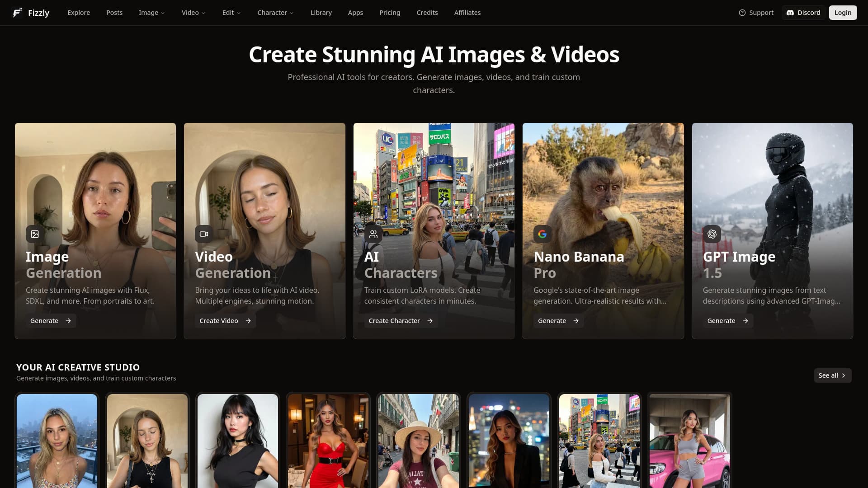Image resolution: width=868 pixels, height=488 pixels.
Task: Click the people icon on AI Characters card
Action: click(x=373, y=234)
